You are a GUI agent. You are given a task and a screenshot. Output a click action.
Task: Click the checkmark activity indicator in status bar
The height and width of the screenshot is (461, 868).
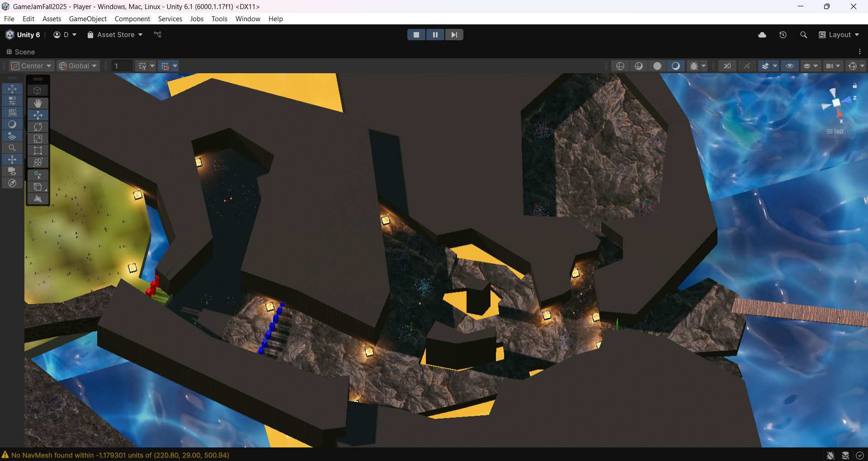[x=860, y=455]
